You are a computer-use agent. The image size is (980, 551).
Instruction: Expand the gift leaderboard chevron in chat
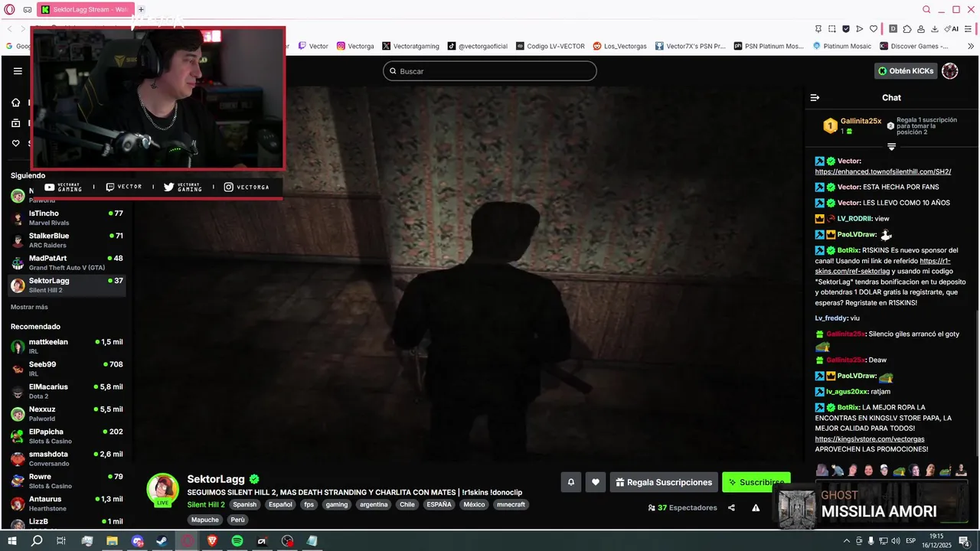[891, 146]
